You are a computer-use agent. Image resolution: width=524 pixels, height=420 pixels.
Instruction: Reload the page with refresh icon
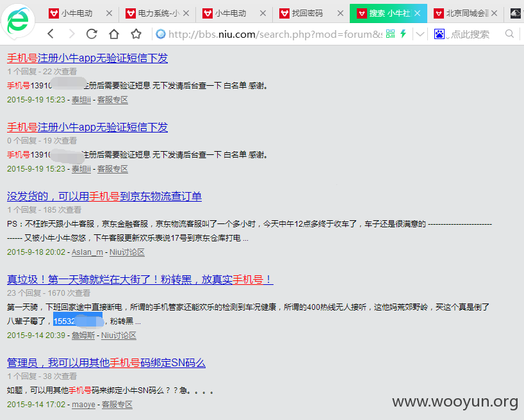tap(92, 34)
